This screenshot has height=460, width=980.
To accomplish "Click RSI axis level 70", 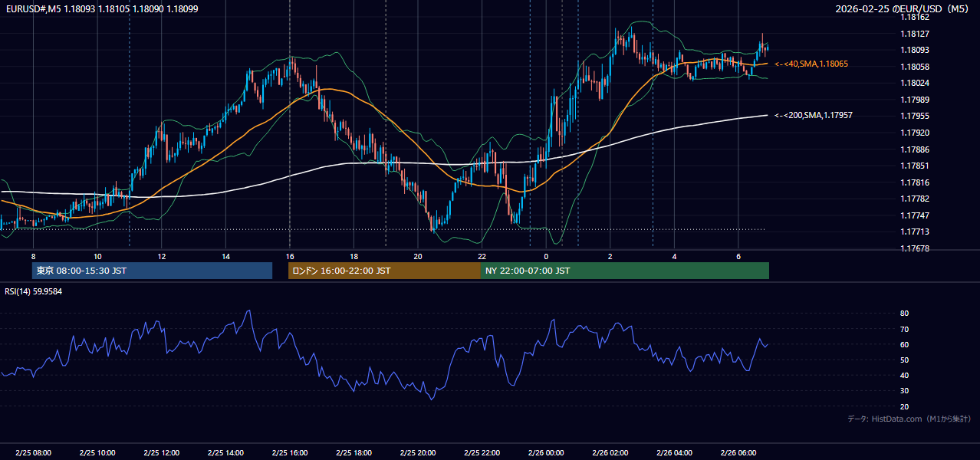I will point(904,329).
